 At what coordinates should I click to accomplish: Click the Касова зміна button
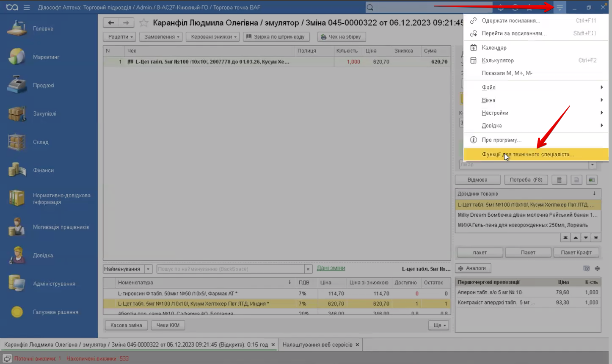pyautogui.click(x=126, y=325)
